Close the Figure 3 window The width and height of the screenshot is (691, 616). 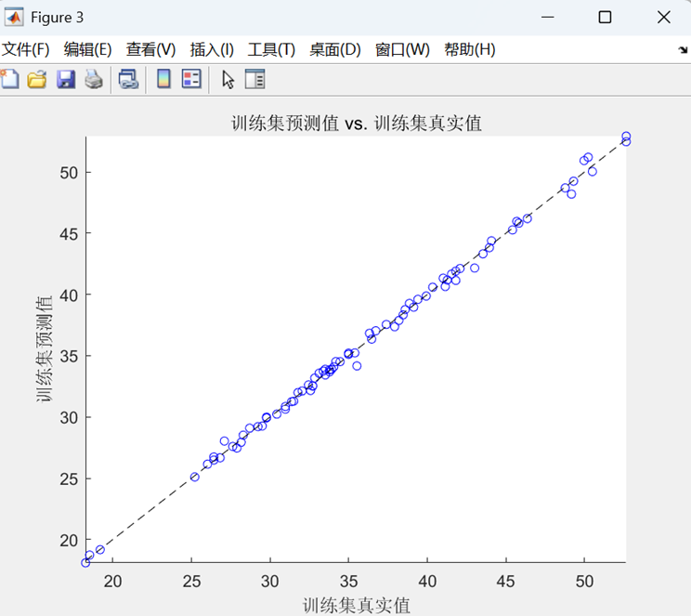point(664,18)
